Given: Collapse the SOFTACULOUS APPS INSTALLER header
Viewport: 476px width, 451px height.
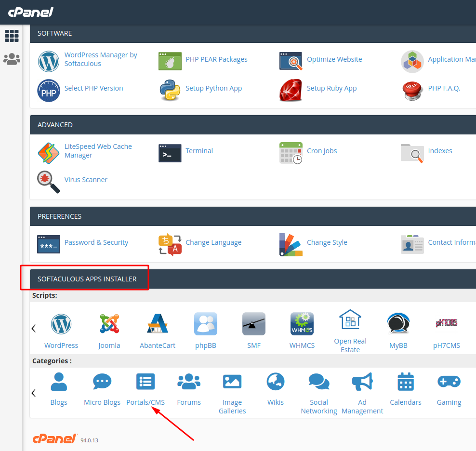Looking at the screenshot, I should [x=253, y=279].
